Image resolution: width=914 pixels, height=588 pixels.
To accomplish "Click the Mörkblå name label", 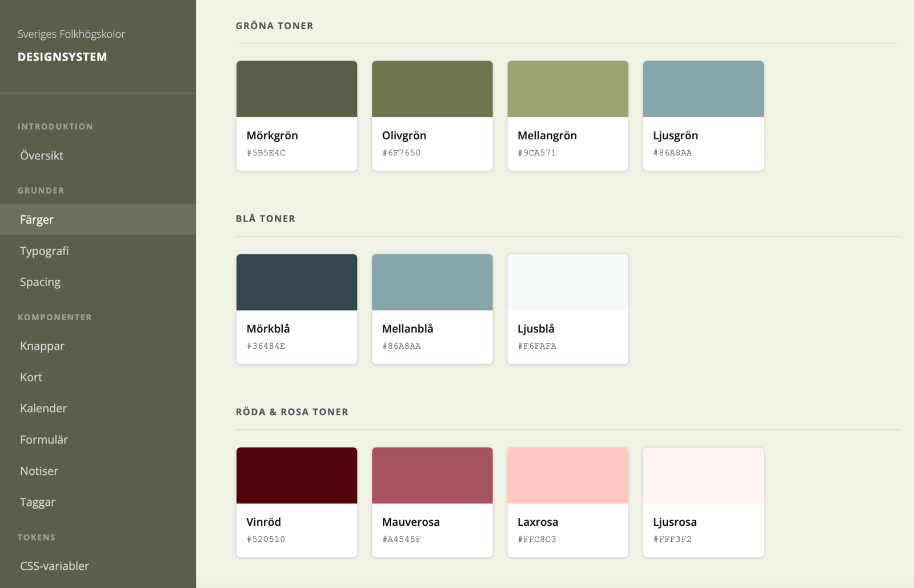I will pos(268,329).
